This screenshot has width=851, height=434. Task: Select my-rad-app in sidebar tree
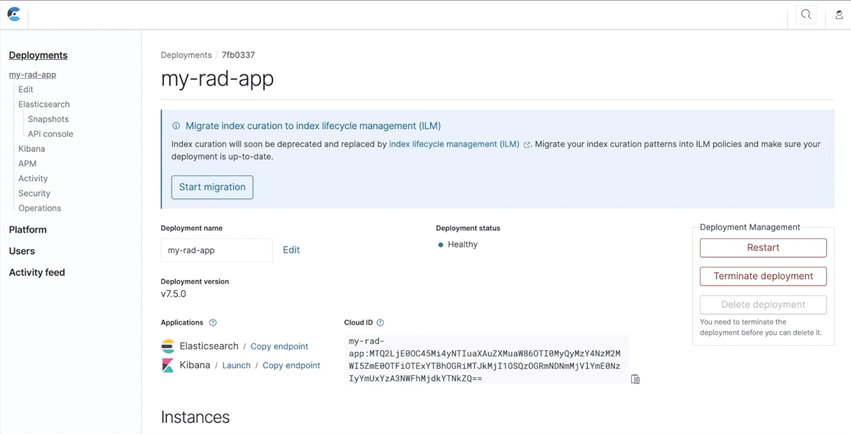pos(33,75)
